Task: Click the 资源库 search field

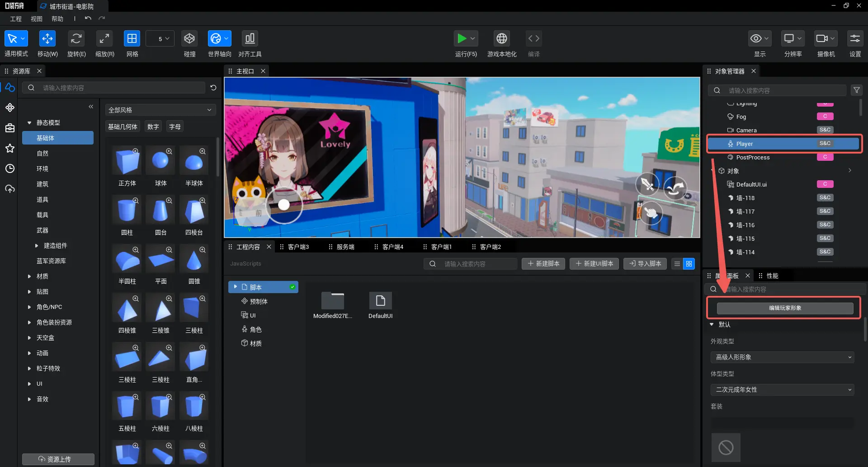Action: tap(114, 88)
